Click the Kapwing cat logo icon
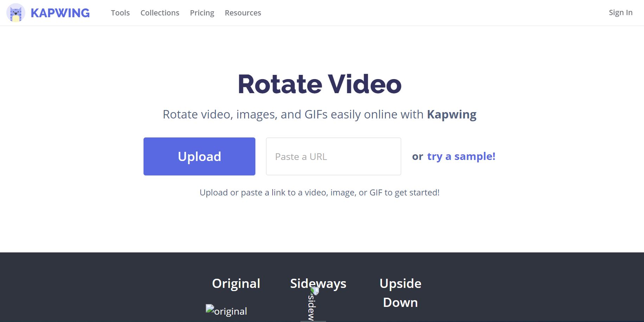Screen dimensions: 644x322 [x=16, y=13]
